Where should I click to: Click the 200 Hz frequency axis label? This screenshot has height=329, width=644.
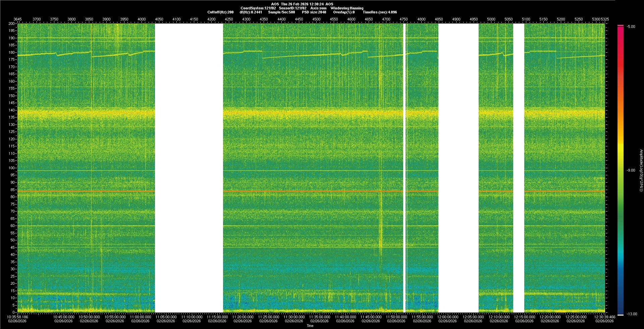point(11,23)
